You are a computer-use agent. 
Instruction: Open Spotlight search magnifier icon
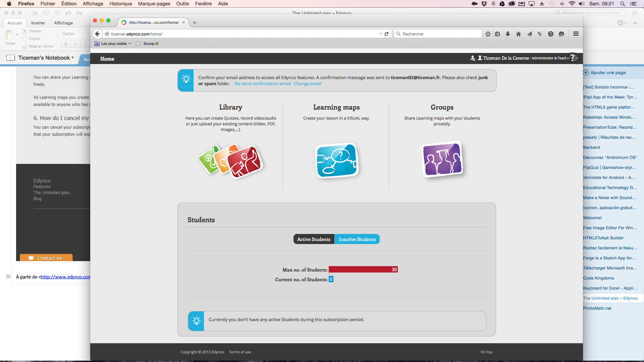pos(623,4)
